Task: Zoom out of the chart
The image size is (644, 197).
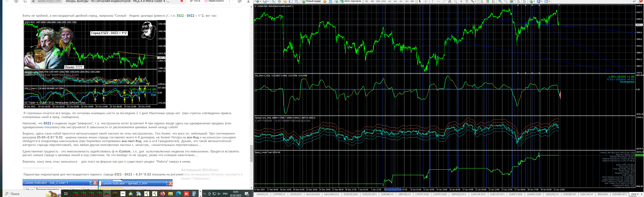Action: 506,1
